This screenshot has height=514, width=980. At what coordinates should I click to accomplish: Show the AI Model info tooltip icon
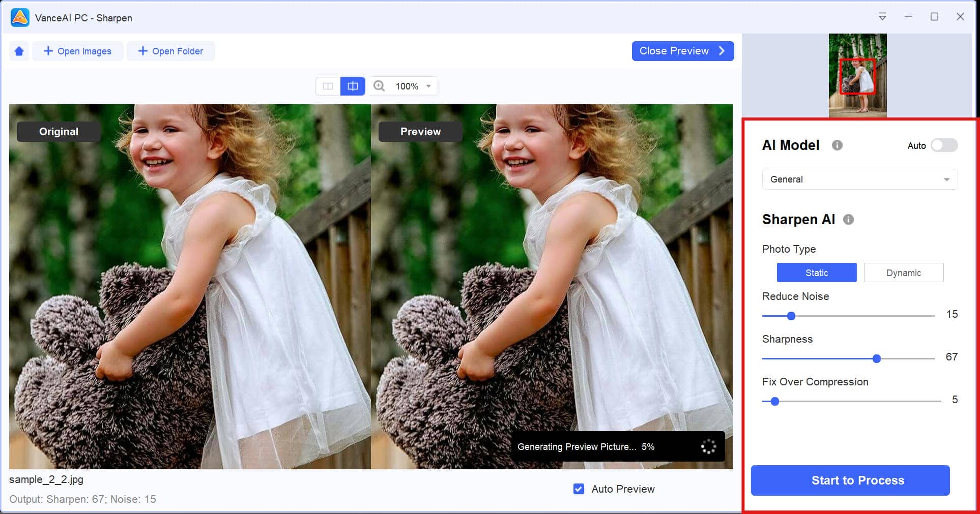click(837, 145)
